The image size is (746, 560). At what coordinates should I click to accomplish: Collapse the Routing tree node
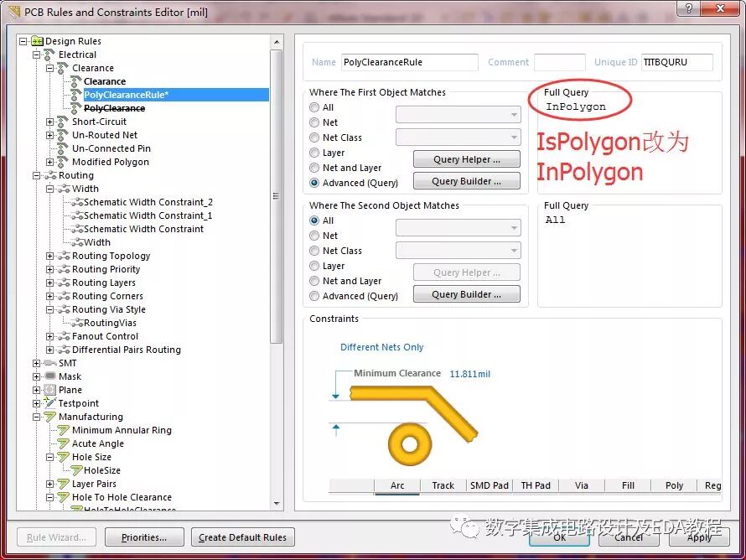(36, 175)
